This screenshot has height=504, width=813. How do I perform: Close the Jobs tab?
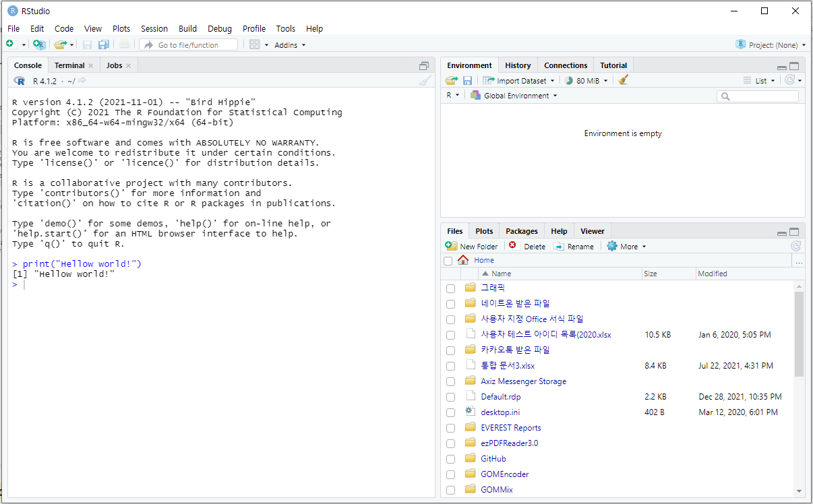tap(129, 65)
